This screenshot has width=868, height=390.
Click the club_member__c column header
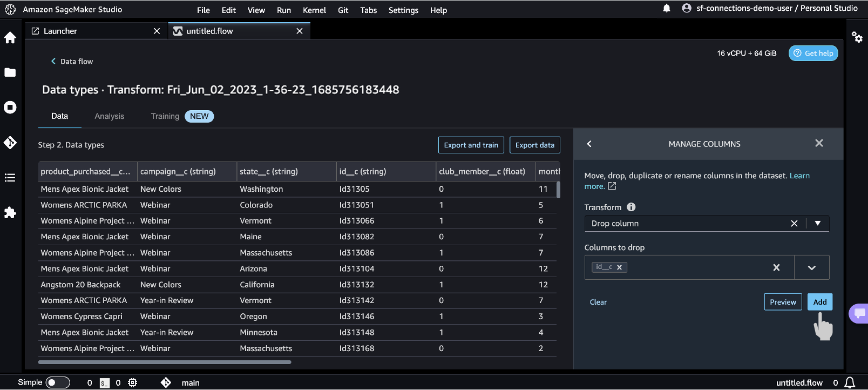[486, 172]
